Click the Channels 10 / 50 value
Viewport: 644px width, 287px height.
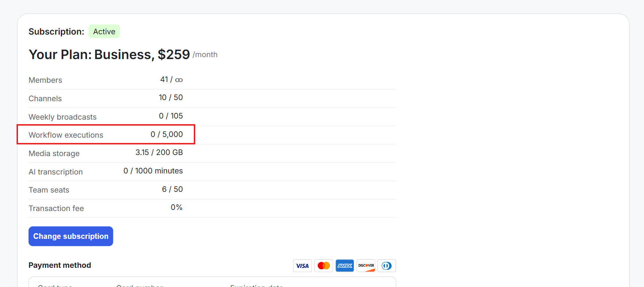coord(171,97)
